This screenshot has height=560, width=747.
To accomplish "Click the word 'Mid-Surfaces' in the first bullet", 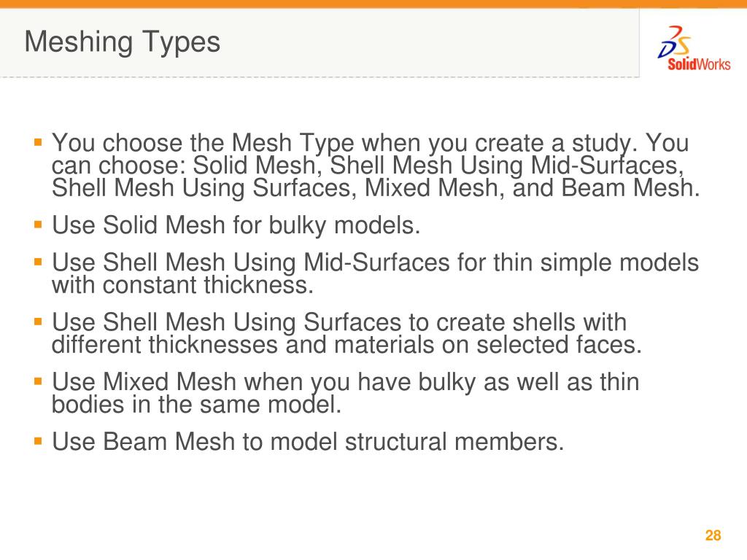I will coord(606,166).
